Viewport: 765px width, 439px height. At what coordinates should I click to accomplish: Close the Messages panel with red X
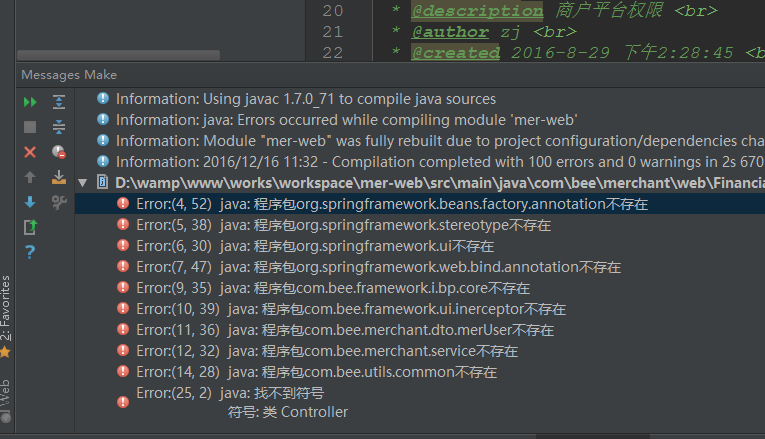(30, 152)
